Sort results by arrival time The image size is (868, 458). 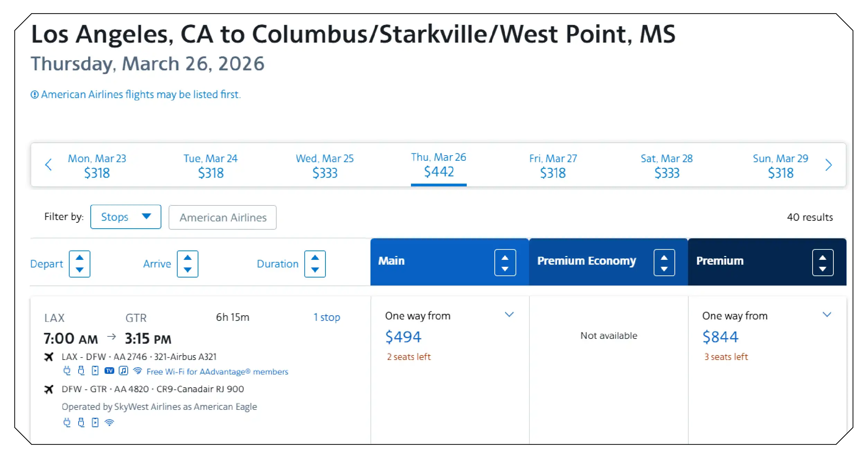(188, 264)
